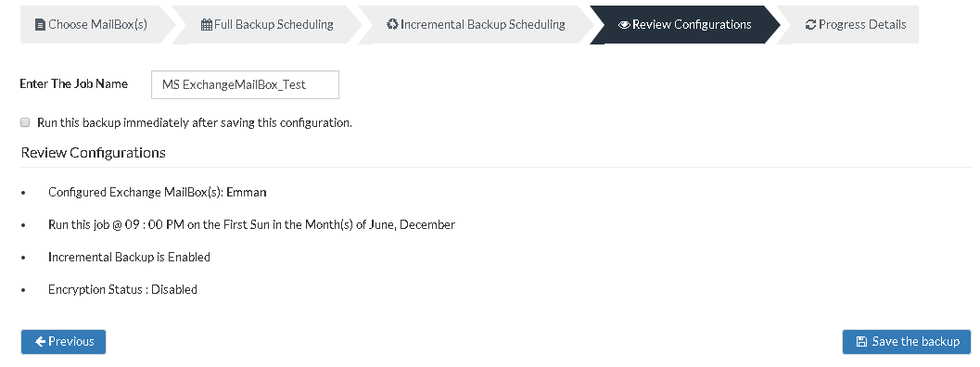Enable running the backup immediately after saving
The image size is (980, 367).
[25, 122]
